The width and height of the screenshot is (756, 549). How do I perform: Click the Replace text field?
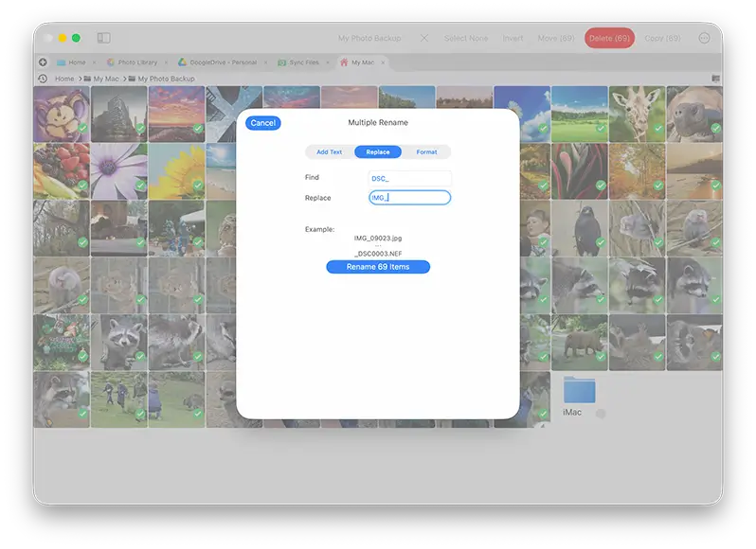[x=409, y=198]
